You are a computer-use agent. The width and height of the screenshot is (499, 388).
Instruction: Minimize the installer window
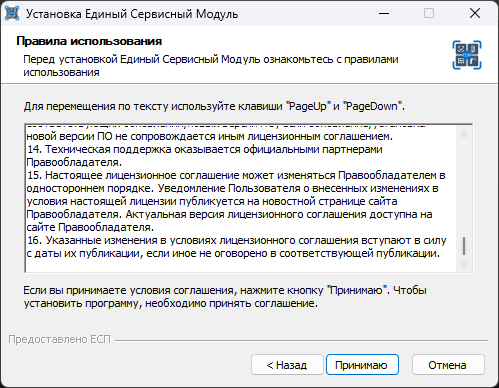[x=384, y=13]
